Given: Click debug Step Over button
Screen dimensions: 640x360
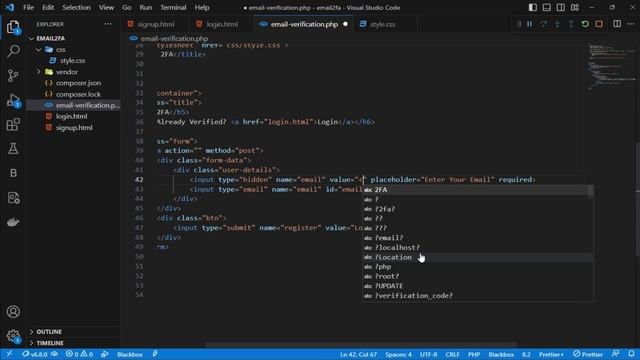Looking at the screenshot, I should 543,24.
